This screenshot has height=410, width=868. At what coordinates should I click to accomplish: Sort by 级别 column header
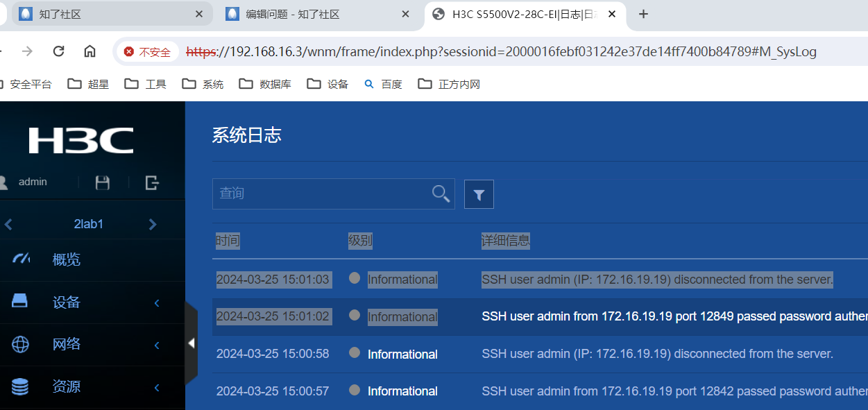[360, 241]
